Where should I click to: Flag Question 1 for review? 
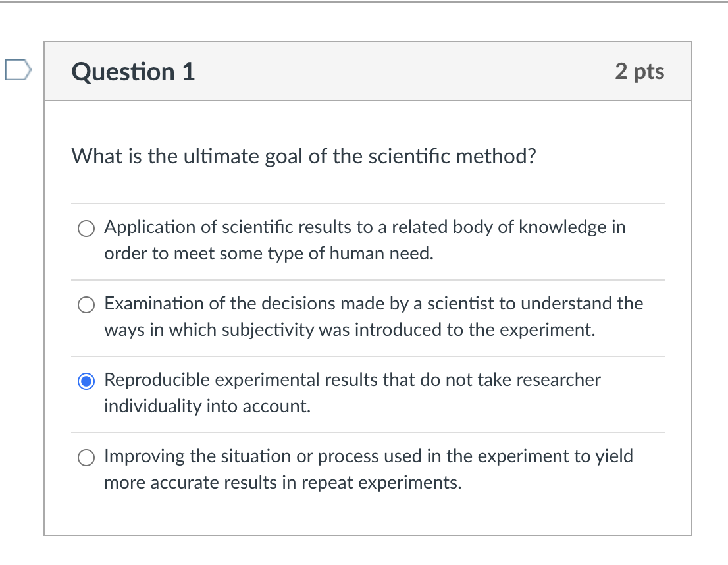pos(18,70)
